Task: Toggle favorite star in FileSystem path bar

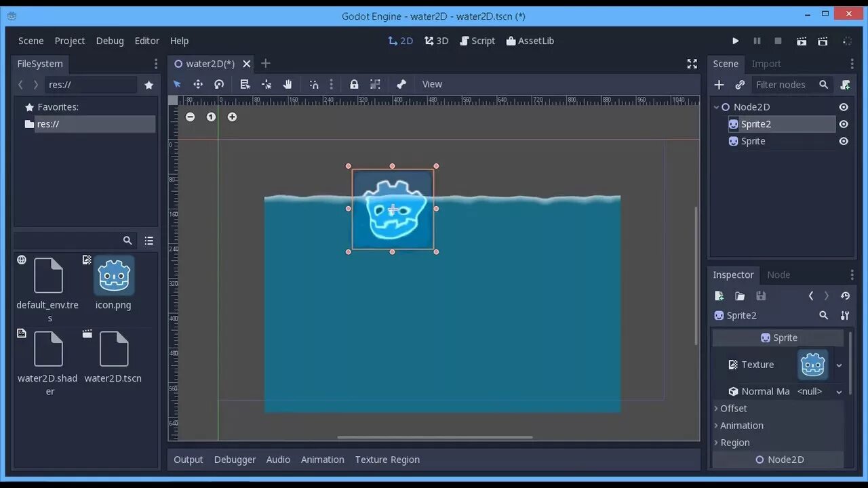Action: pos(149,85)
